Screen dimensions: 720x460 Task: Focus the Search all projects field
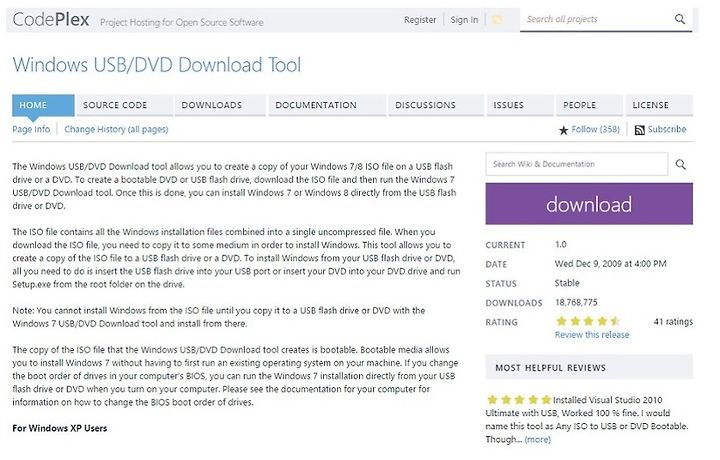point(597,19)
